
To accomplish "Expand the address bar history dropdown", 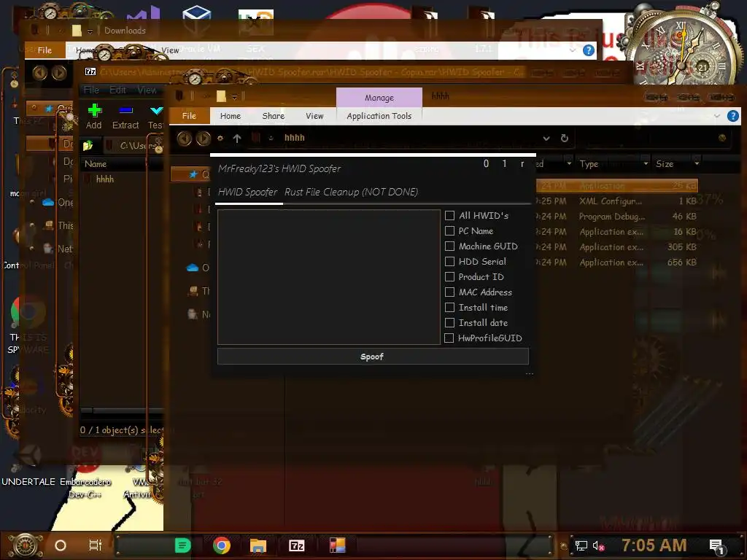I will click(x=546, y=138).
